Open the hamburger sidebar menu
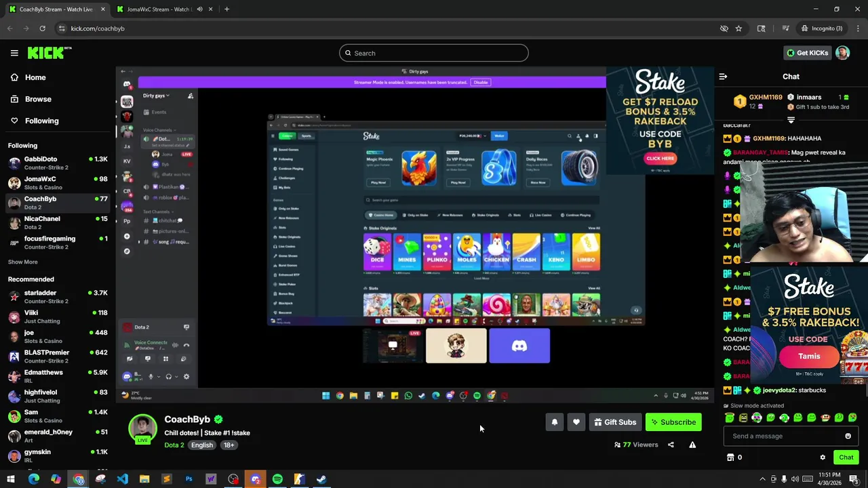Viewport: 868px width, 488px height. pyautogui.click(x=14, y=53)
